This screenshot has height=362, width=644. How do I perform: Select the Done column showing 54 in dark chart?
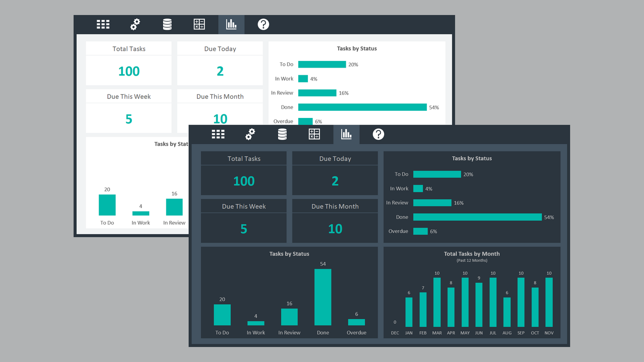323,297
